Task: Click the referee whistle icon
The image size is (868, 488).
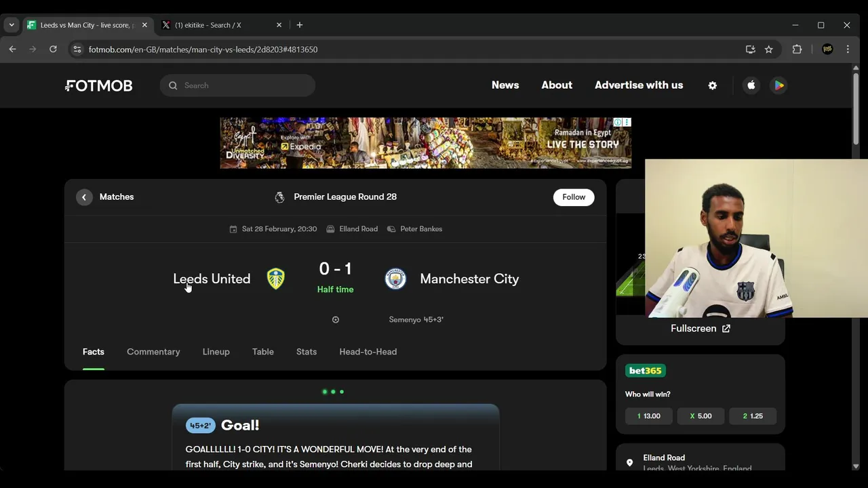Action: (391, 229)
